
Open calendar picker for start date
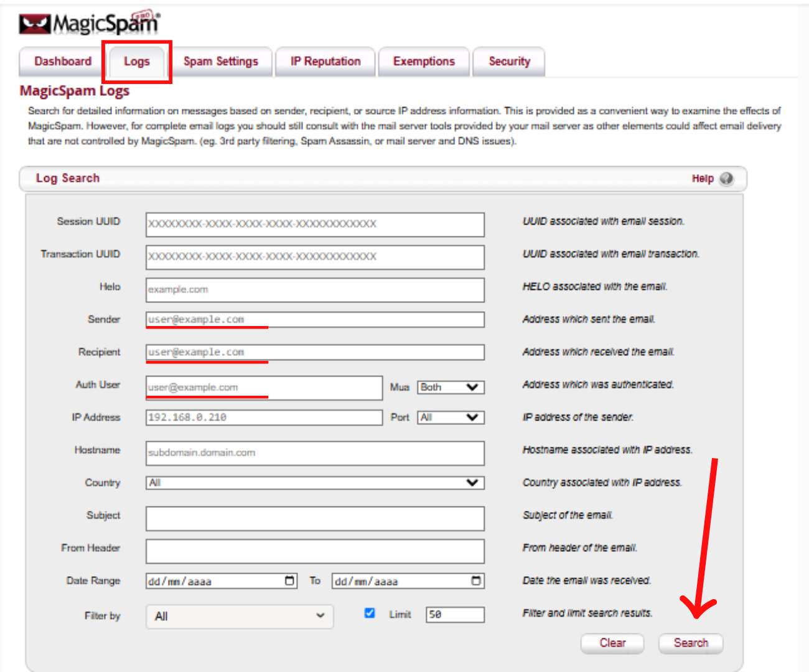[x=289, y=581]
